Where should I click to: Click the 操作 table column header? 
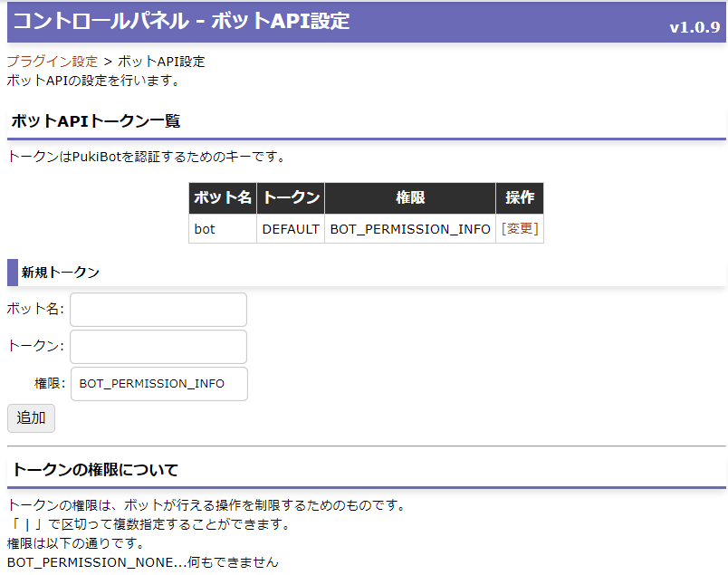point(520,198)
